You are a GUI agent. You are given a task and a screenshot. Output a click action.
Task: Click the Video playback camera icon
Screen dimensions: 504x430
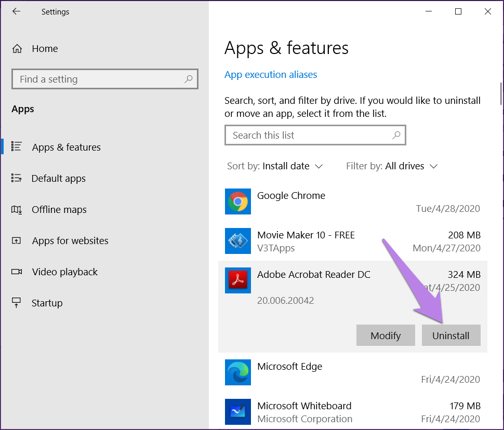[17, 272]
